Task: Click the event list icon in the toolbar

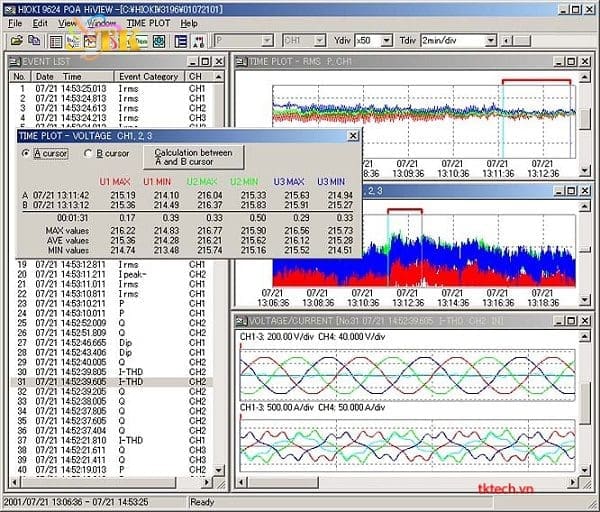Action: click(x=56, y=41)
